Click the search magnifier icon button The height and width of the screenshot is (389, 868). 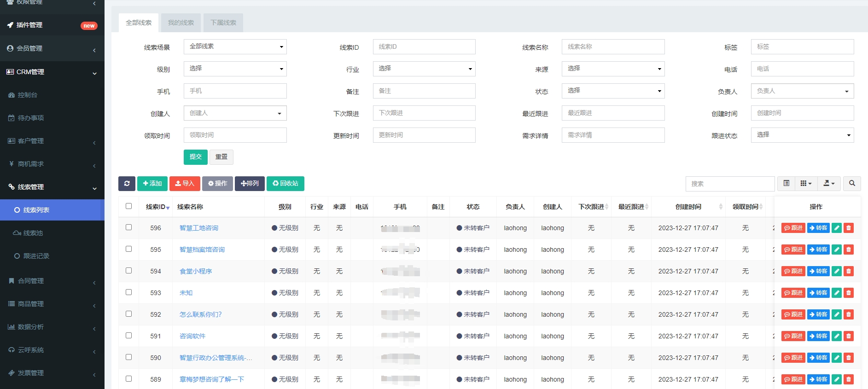tap(852, 183)
